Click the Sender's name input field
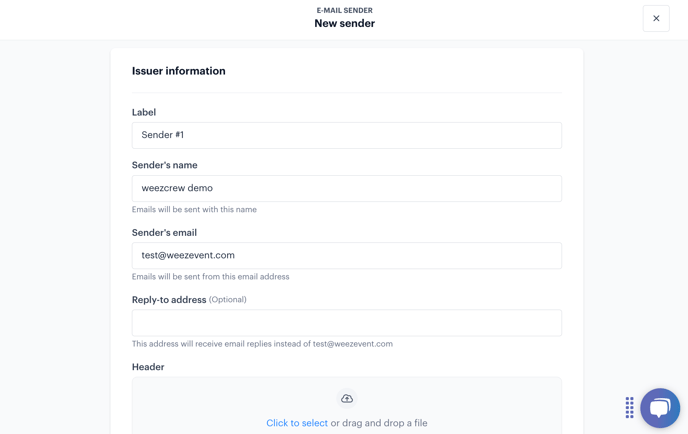688x434 pixels. click(347, 188)
